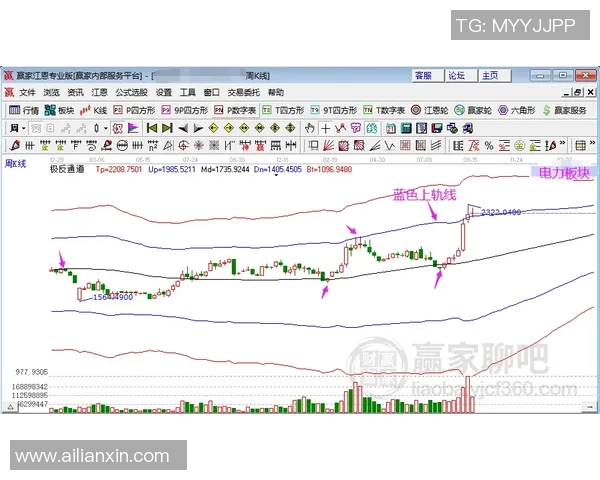Screen dimensions: 600x480
Task: Switch to the K线 chart view
Action: pyautogui.click(x=96, y=110)
